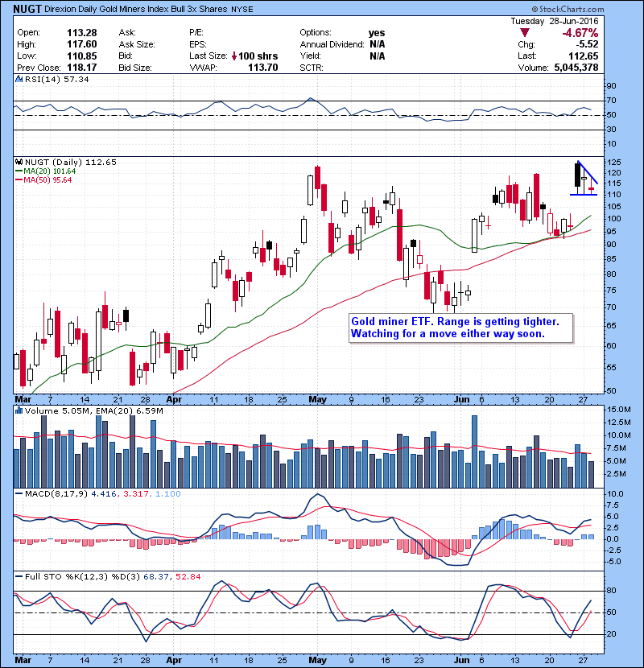
Task: Click the 'Gold miner ETF' annotation box
Action: [x=460, y=328]
